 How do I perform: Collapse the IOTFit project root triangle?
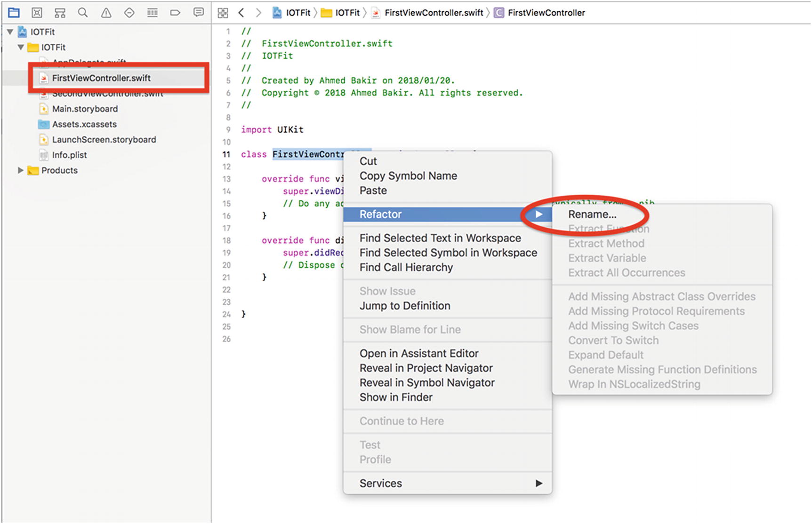coord(9,32)
